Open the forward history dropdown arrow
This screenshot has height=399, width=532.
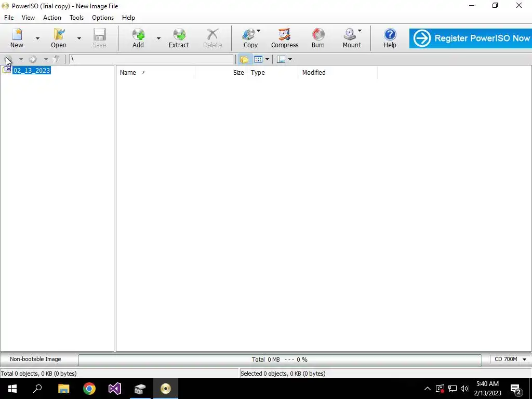point(46,59)
